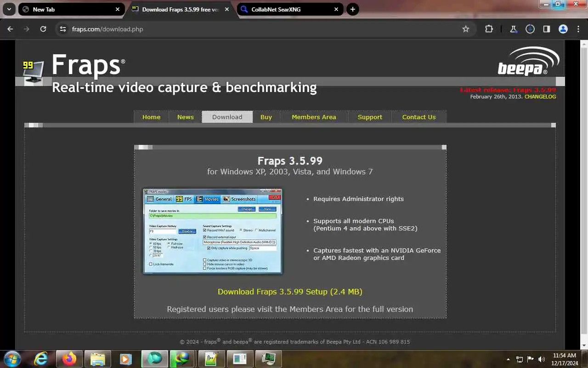Open the teal round-logo taskbar app
The height and width of the screenshot is (368, 588).
click(154, 359)
